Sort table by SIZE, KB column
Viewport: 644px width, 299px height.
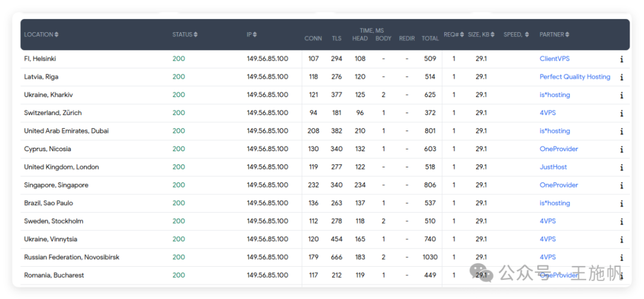pos(481,35)
